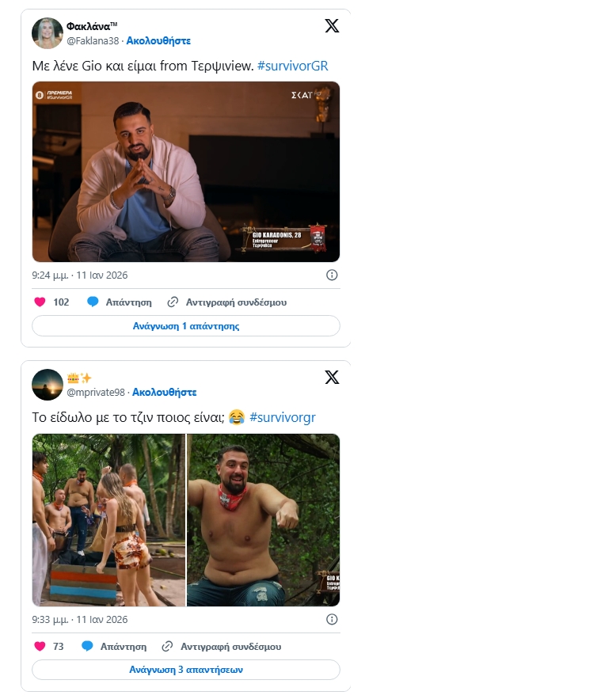The image size is (616, 699).
Task: Open #survivorGR hashtag in first tweet
Action: click(x=292, y=66)
